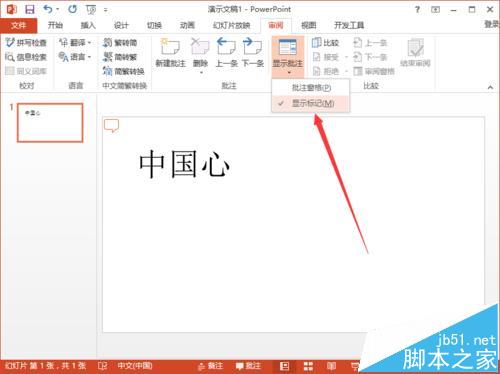This screenshot has height=374, width=500.
Task: Click the 中国心 text on the slide
Action: point(184,164)
